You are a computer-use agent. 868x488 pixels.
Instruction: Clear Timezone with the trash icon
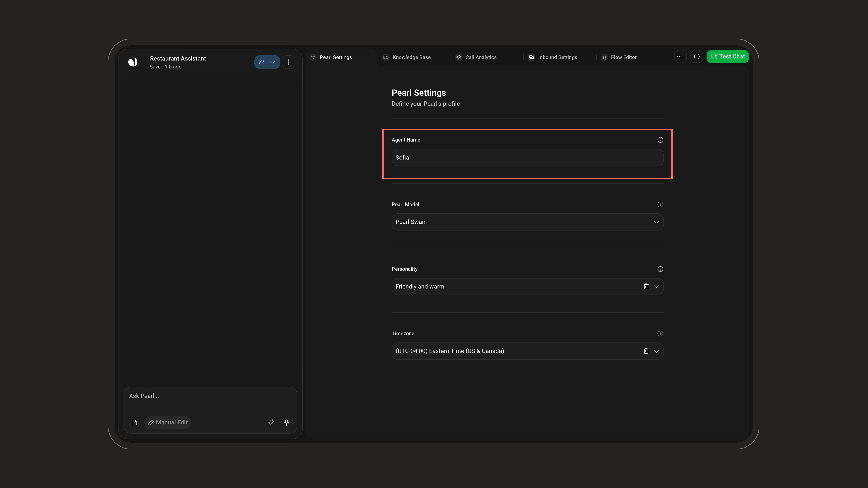pyautogui.click(x=646, y=351)
